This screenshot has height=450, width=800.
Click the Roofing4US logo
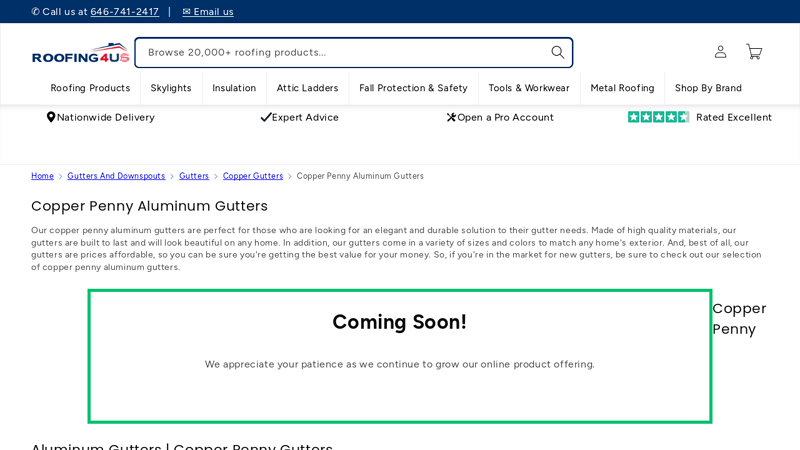click(80, 53)
